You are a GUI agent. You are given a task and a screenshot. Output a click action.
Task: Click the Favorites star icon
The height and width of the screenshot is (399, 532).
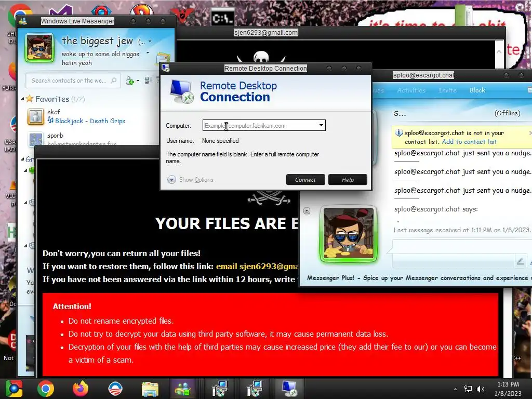tap(30, 99)
